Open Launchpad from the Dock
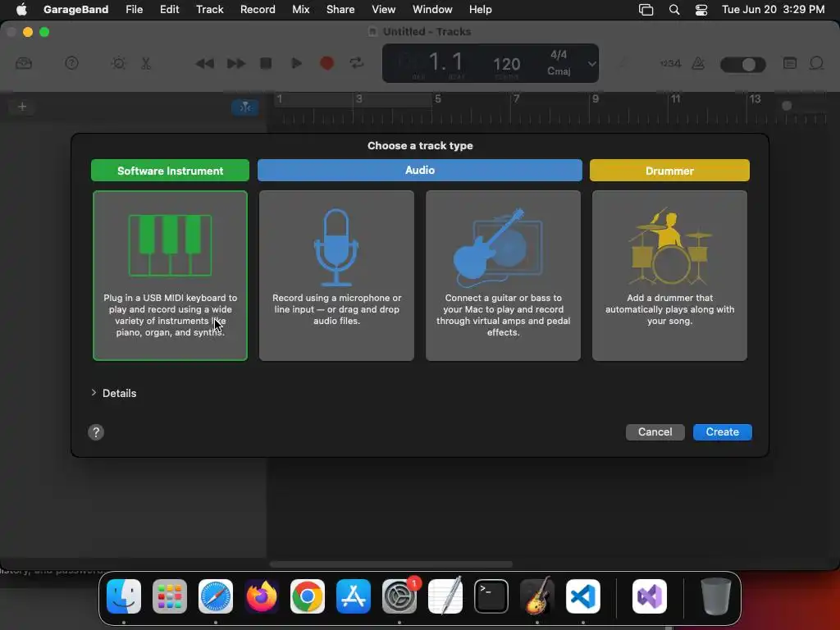This screenshot has width=840, height=630. [170, 596]
